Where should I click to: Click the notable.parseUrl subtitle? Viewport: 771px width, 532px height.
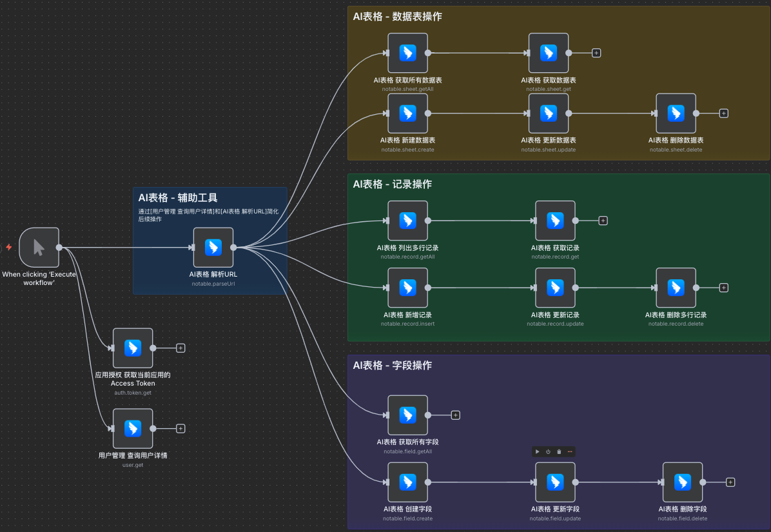tap(213, 284)
